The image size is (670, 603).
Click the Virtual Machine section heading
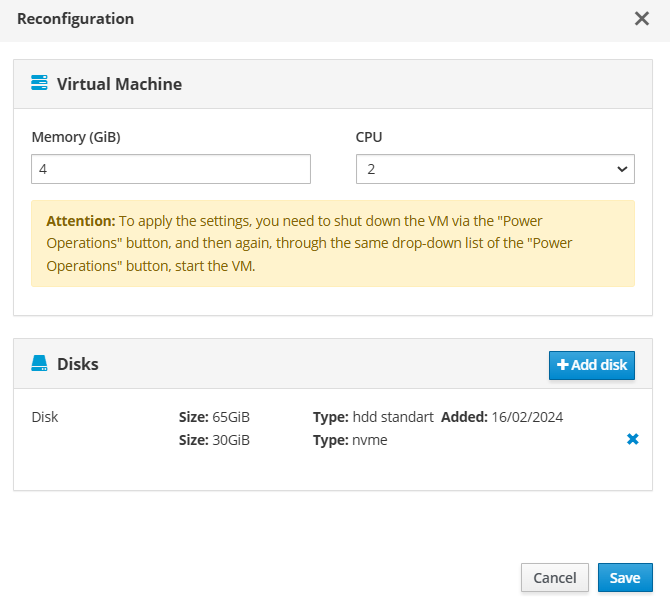click(x=119, y=84)
